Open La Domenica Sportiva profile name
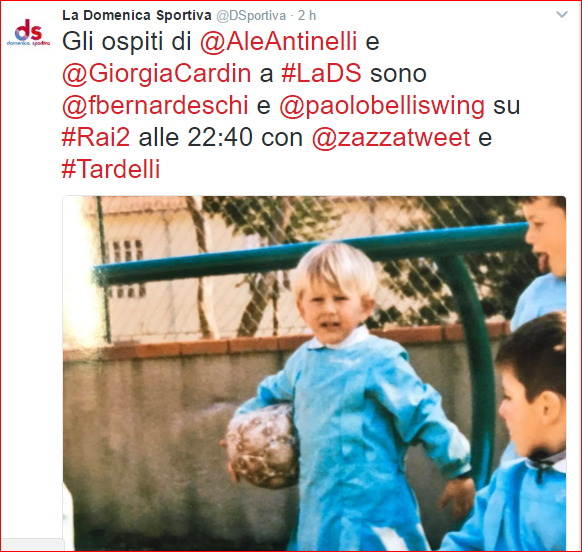 [137, 15]
